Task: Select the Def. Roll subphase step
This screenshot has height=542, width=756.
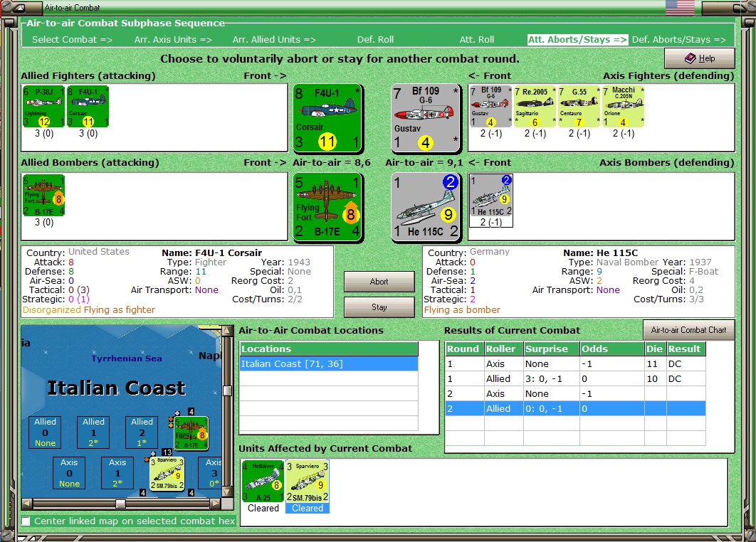Action: point(375,40)
